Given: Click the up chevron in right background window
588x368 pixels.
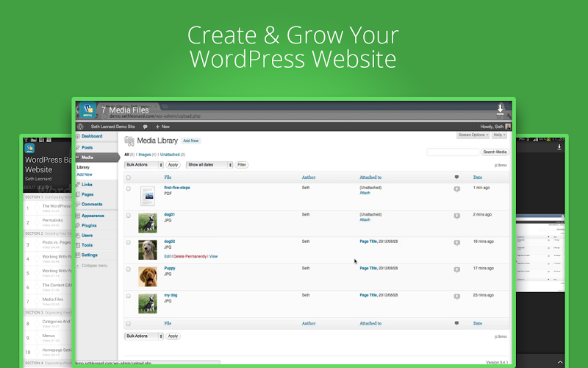Looking at the screenshot, I should [x=560, y=362].
